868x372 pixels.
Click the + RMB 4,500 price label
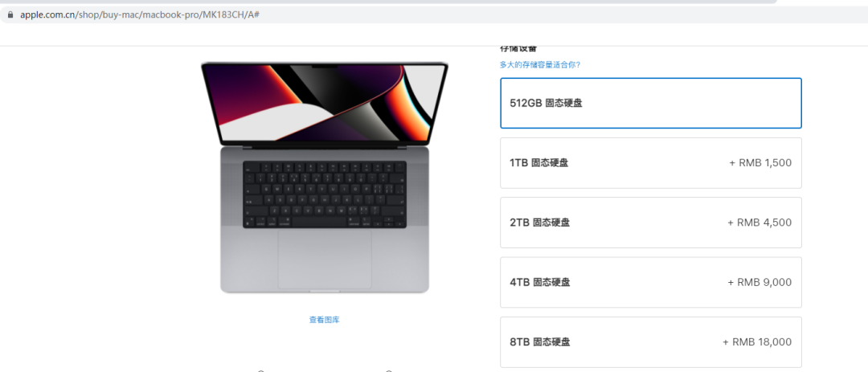pyautogui.click(x=759, y=223)
